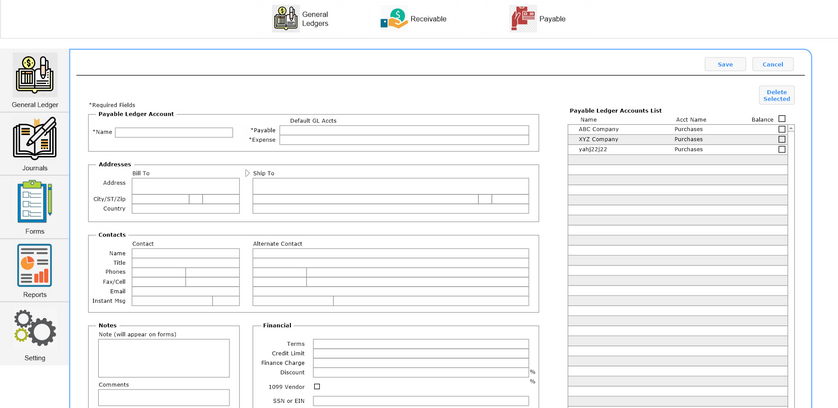Click the copy arrow beside Ship To
The width and height of the screenshot is (838, 408).
coord(247,173)
